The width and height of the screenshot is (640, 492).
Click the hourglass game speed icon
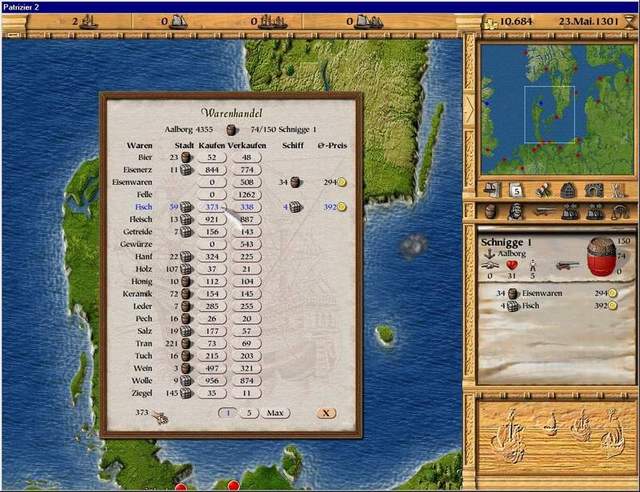631,21
